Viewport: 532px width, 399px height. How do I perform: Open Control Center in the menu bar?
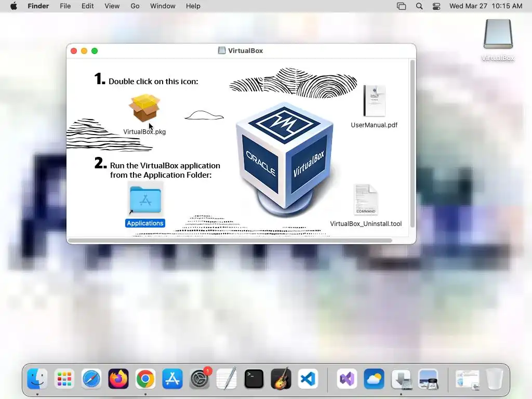coord(436,6)
